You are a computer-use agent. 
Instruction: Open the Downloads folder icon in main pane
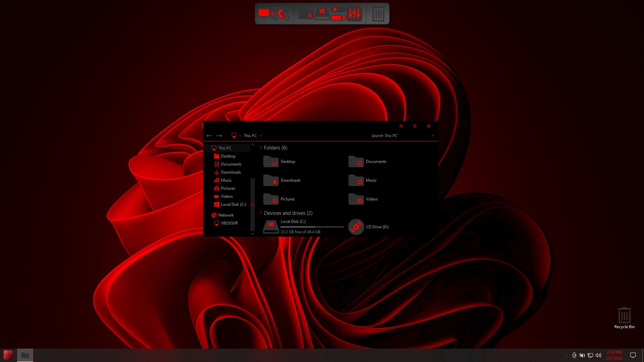[271, 180]
